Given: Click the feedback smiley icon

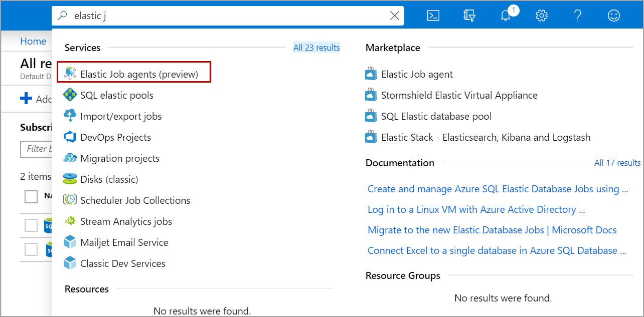Looking at the screenshot, I should click(613, 16).
